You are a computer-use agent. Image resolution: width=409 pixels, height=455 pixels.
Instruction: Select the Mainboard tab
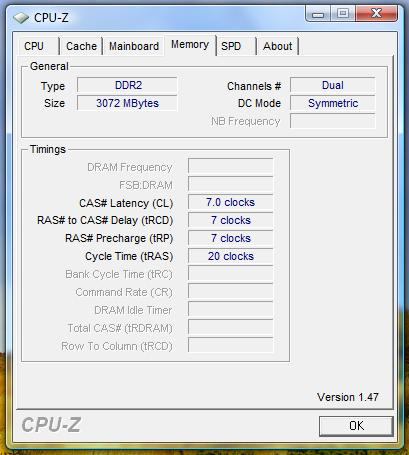pos(134,46)
